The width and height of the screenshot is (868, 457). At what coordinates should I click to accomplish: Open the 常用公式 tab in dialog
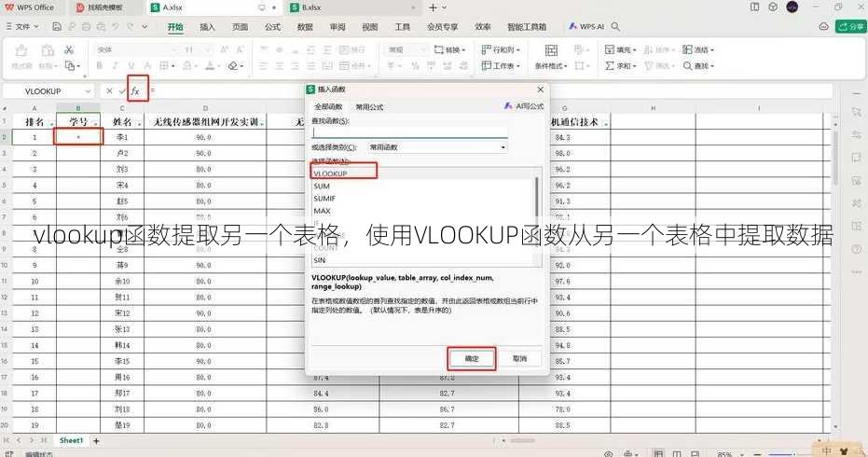pos(369,107)
